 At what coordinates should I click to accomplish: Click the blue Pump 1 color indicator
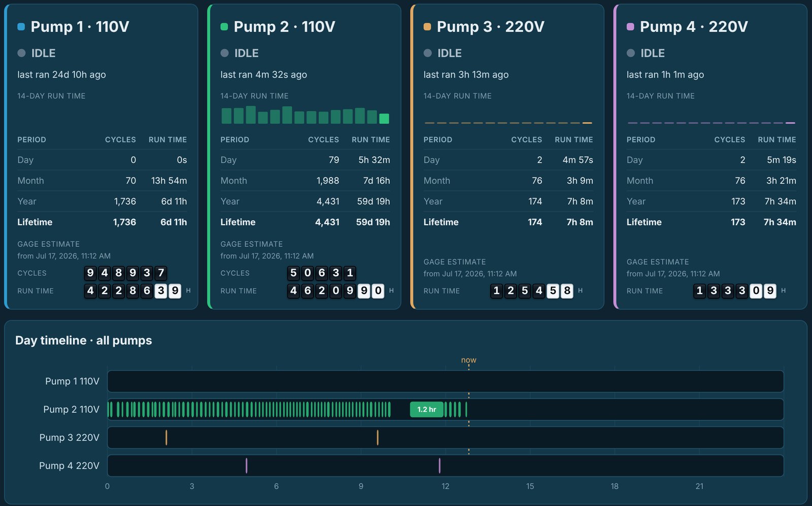click(21, 26)
